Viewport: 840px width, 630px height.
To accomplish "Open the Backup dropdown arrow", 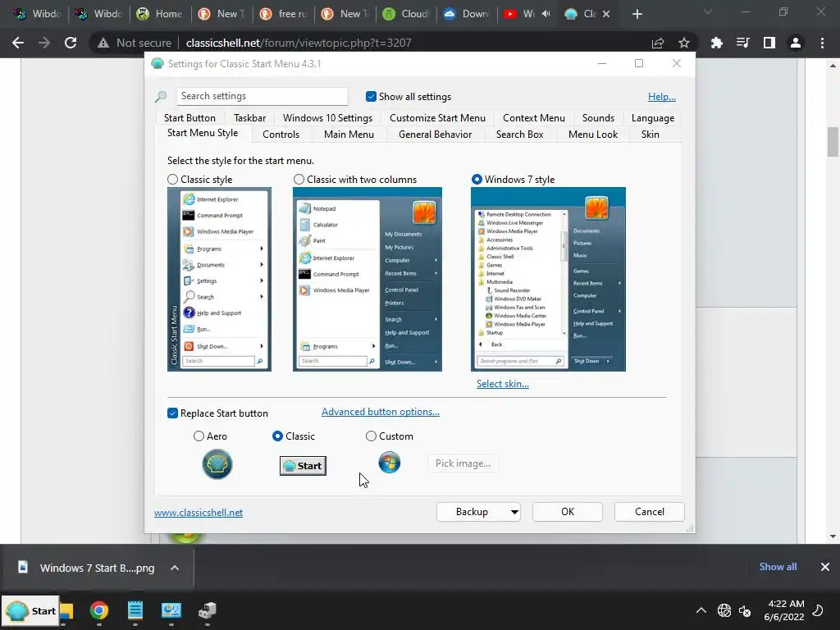I will pyautogui.click(x=514, y=512).
